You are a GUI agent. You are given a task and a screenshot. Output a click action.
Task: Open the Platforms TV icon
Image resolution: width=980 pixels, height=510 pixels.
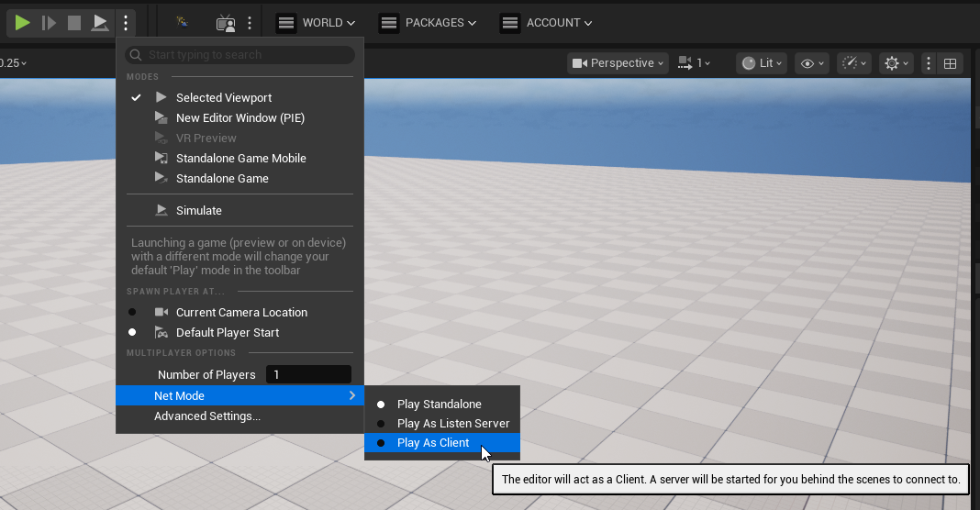pos(226,23)
